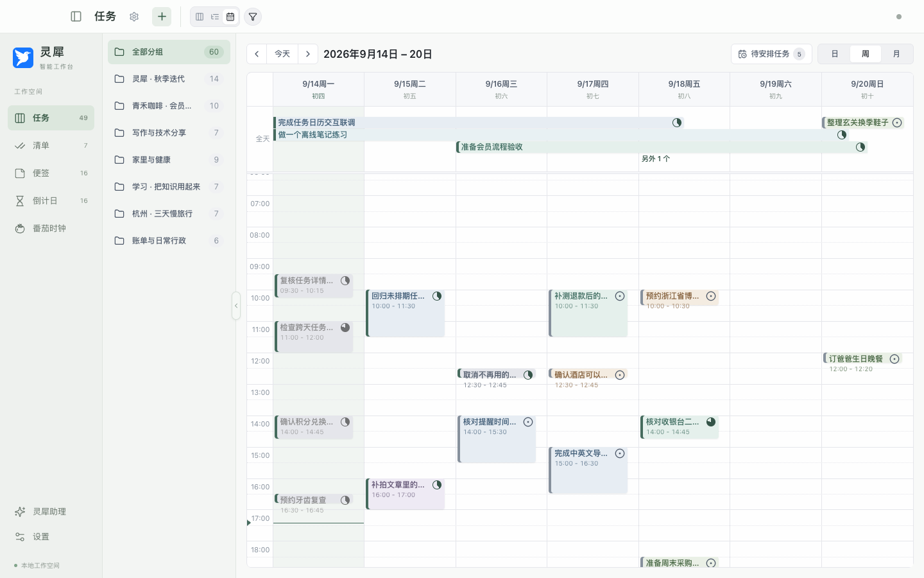Open 写作与技术分享 group
The width and height of the screenshot is (924, 578).
(x=169, y=133)
